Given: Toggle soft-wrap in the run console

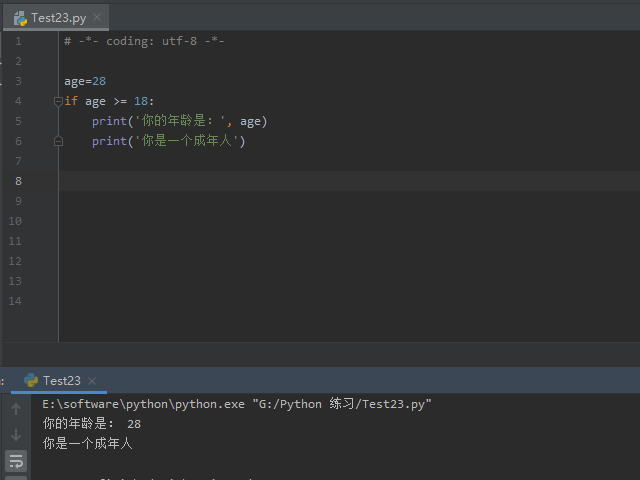Looking at the screenshot, I should click(x=16, y=461).
